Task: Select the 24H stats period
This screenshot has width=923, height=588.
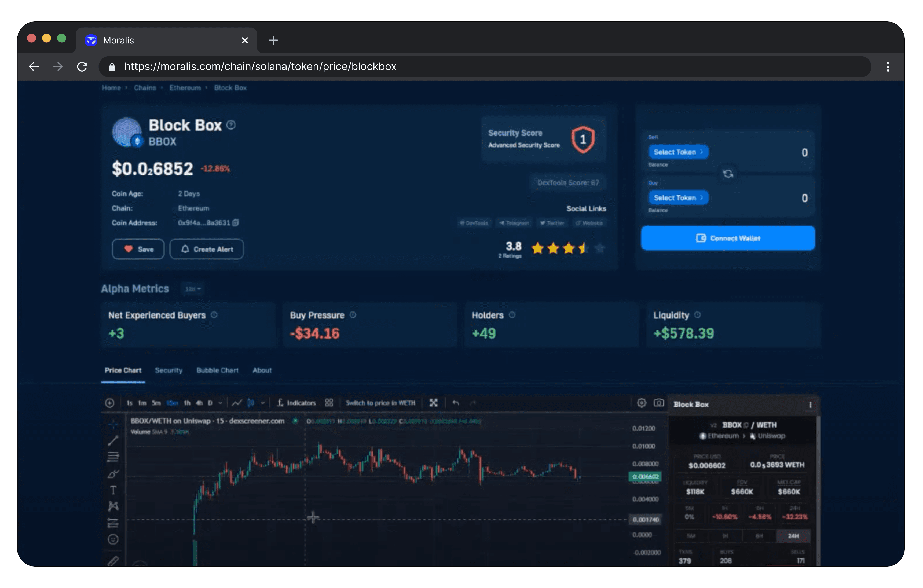Action: pyautogui.click(x=793, y=536)
